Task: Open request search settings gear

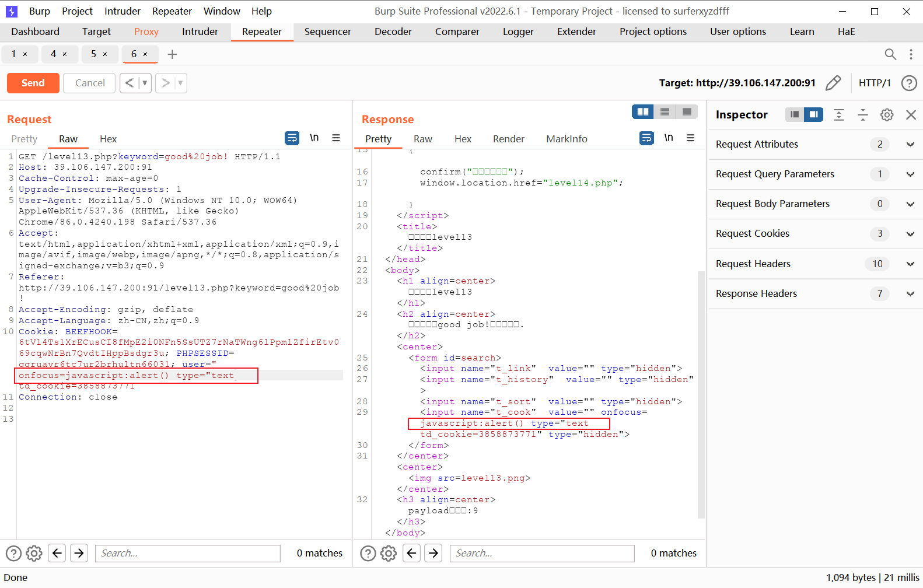Action: click(34, 553)
